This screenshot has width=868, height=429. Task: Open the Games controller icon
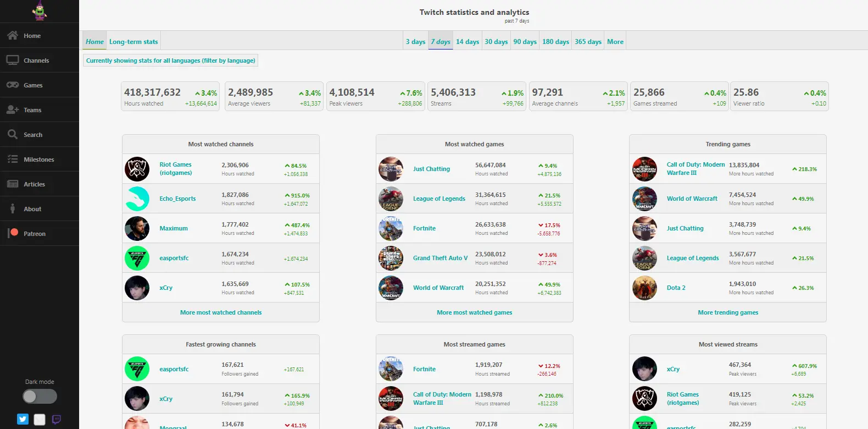13,85
